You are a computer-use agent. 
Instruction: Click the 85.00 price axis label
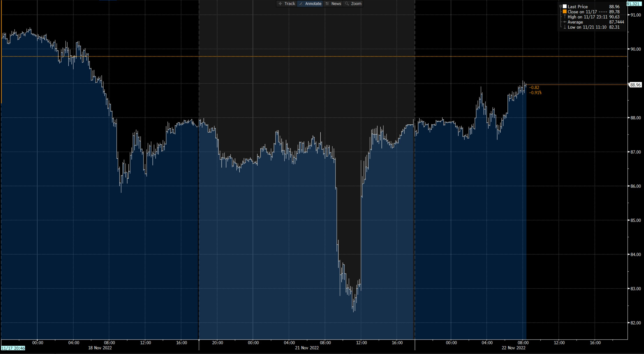pos(636,220)
